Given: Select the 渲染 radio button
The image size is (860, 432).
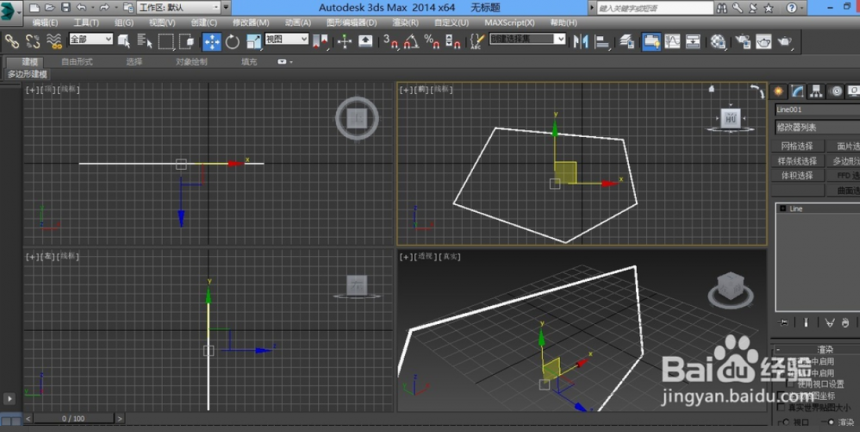Looking at the screenshot, I should point(830,422).
